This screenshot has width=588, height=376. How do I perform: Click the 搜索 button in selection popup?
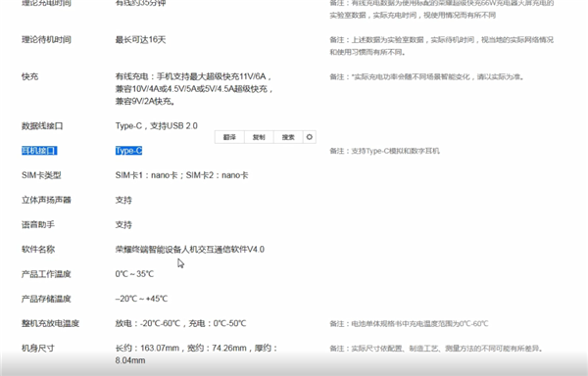(288, 137)
